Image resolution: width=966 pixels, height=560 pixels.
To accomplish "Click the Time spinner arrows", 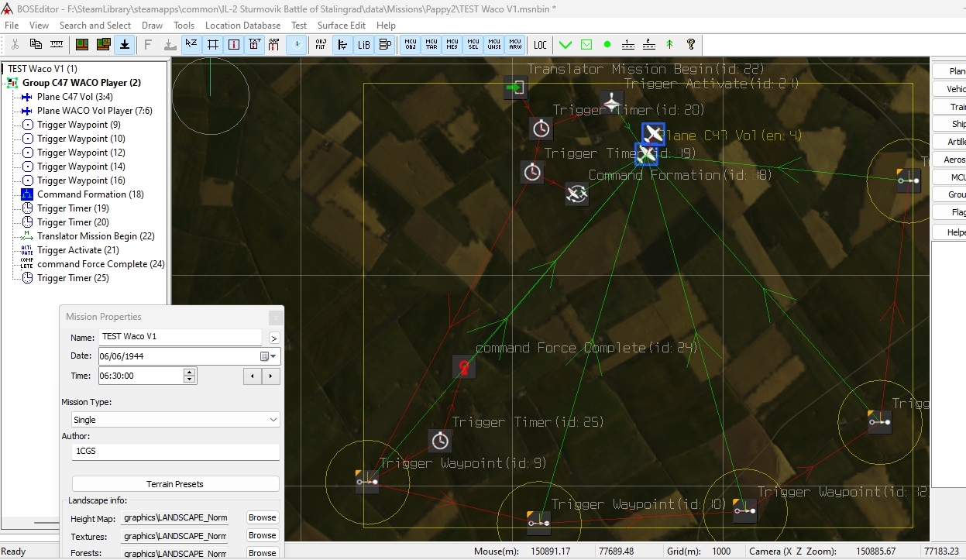I will coord(190,376).
